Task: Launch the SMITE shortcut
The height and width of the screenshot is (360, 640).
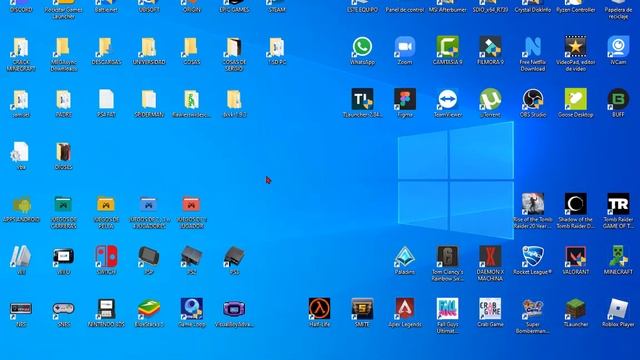Action: coord(362,309)
